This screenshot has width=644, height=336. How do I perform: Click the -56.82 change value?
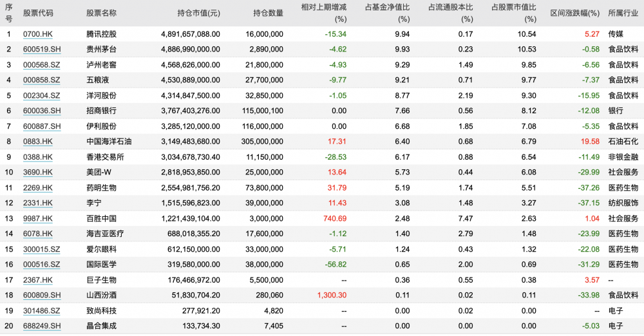tap(336, 265)
